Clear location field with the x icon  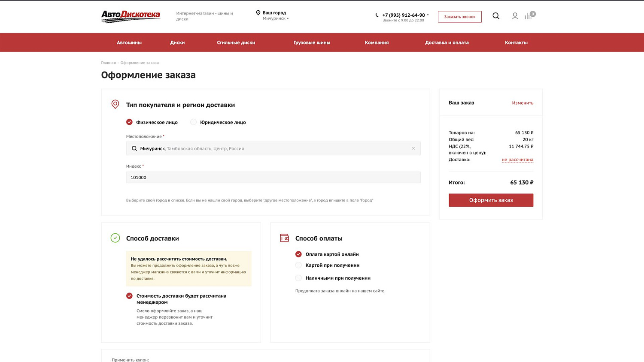413,148
